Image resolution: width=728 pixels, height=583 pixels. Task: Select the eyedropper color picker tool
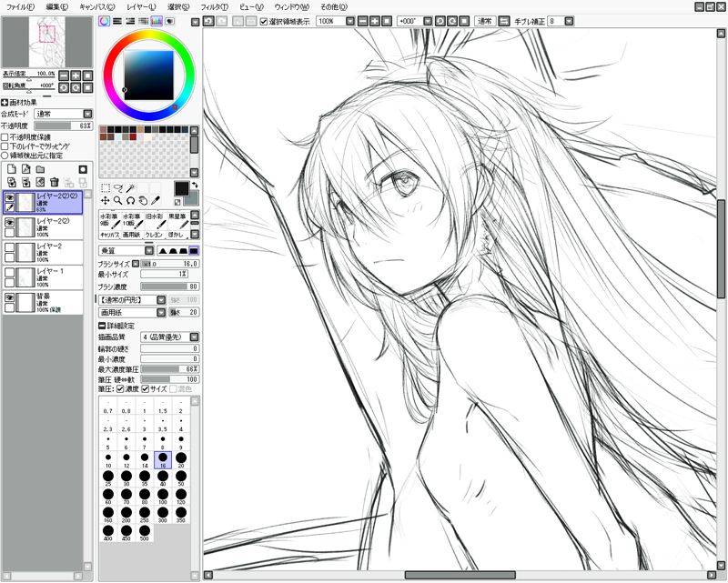tap(156, 200)
